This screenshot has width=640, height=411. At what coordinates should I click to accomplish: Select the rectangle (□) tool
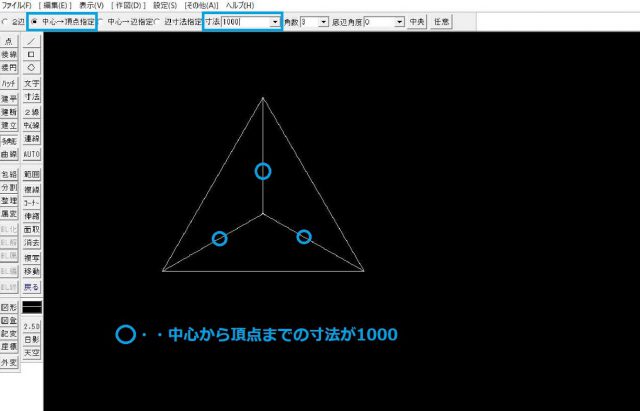coord(31,54)
